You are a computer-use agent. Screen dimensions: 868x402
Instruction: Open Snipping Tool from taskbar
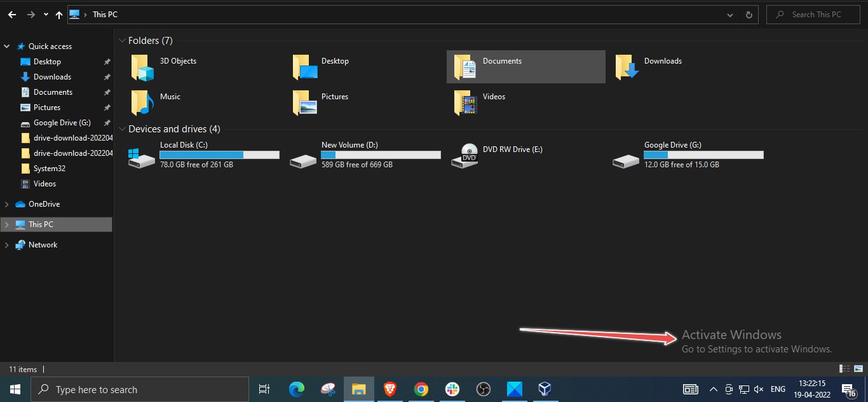(328, 389)
